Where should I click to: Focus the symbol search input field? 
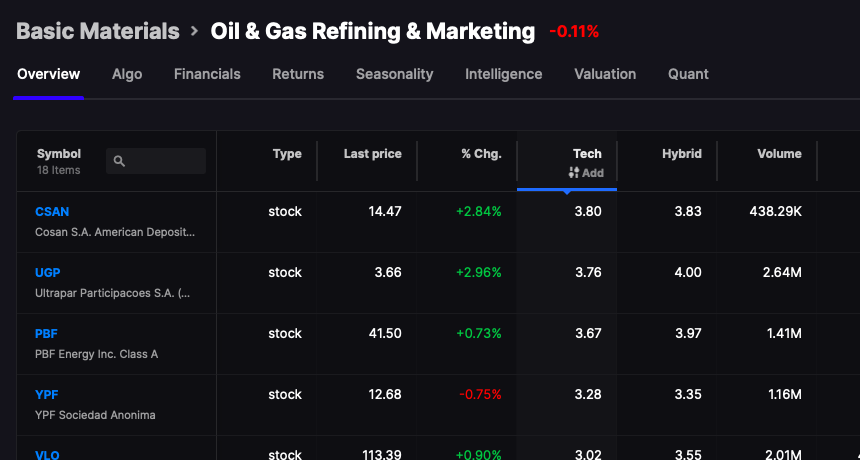156,161
